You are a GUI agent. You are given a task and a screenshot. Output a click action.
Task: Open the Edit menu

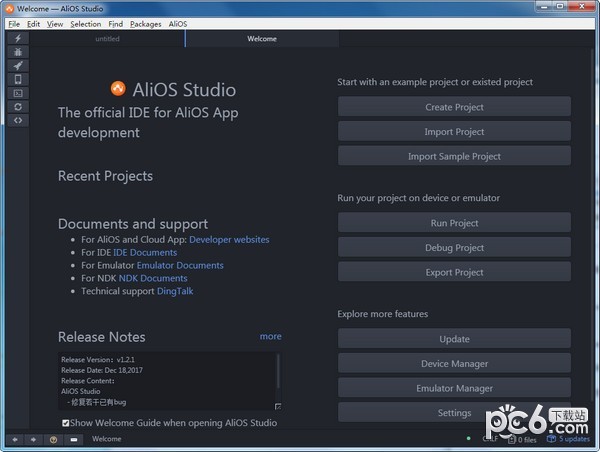coord(33,24)
